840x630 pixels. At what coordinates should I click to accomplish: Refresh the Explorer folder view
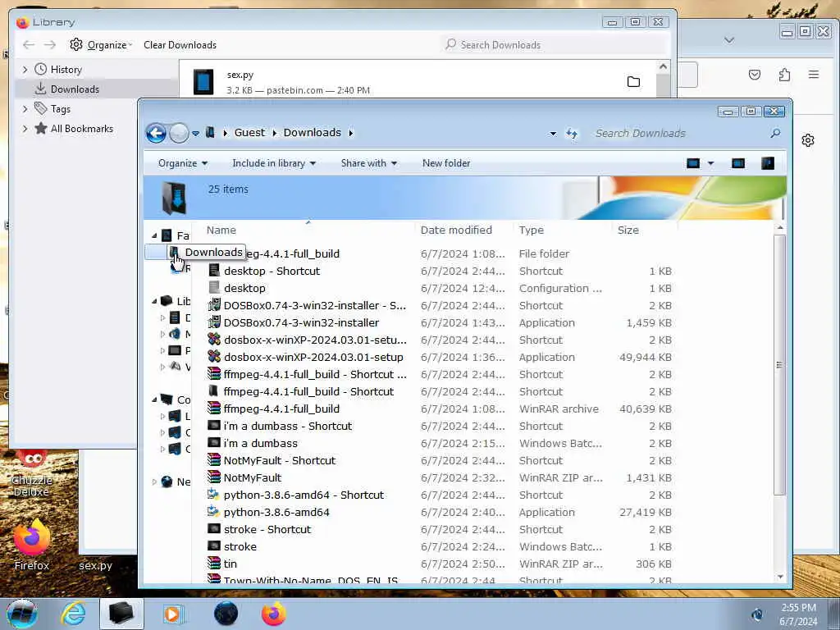[572, 134]
